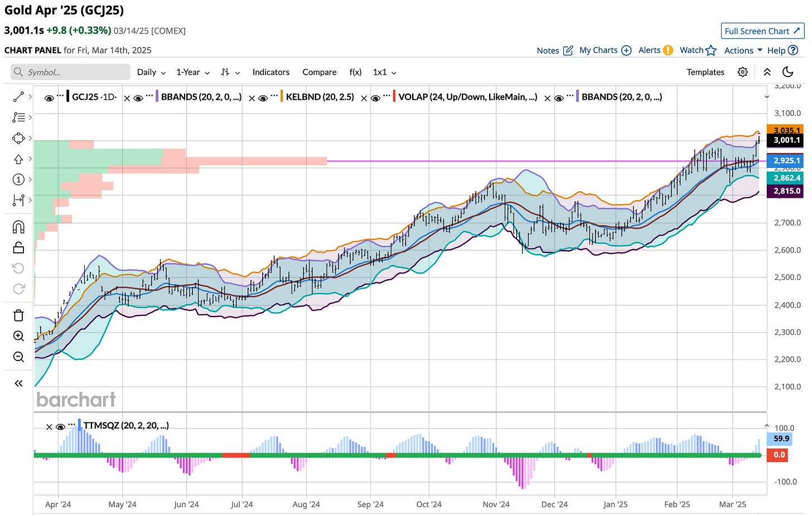Open Full Screen Chart
Image resolution: width=812 pixels, height=516 pixels.
tap(763, 31)
